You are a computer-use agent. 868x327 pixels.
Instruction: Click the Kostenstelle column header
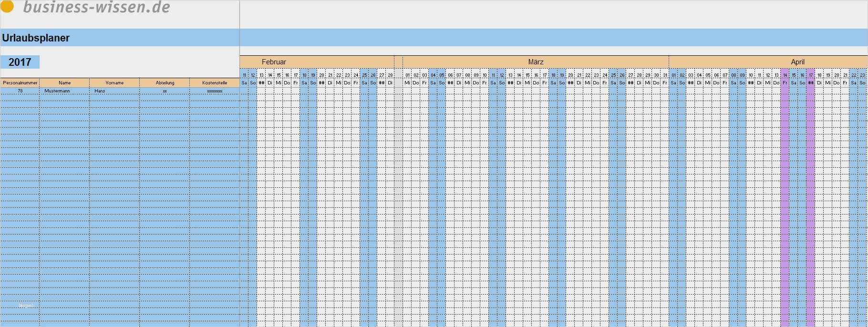coord(215,83)
